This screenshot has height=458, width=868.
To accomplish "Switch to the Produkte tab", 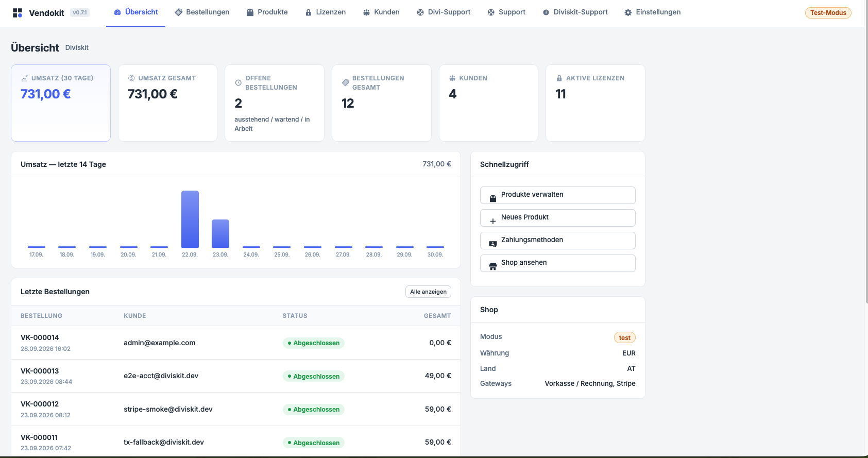I will tap(267, 12).
